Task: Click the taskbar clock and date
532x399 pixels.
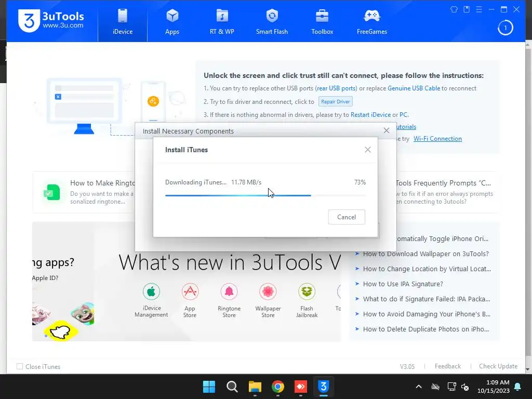Action: pyautogui.click(x=494, y=387)
